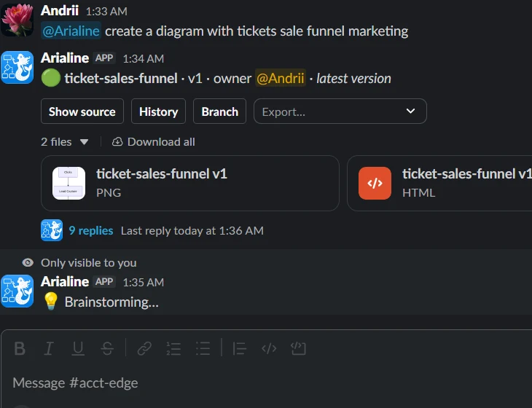Screen dimensions: 532x408
Task: Toggle bold formatting in message composer
Action: [20, 348]
